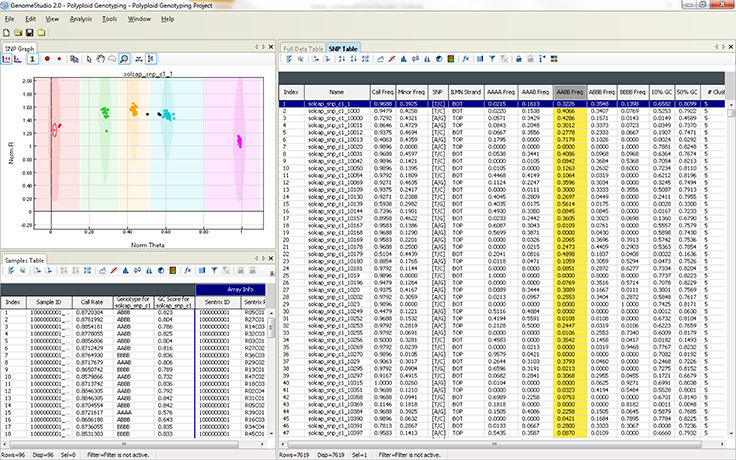Toggle the '1' normalization button in SNP Graph
The height and width of the screenshot is (460, 736).
(x=32, y=59)
